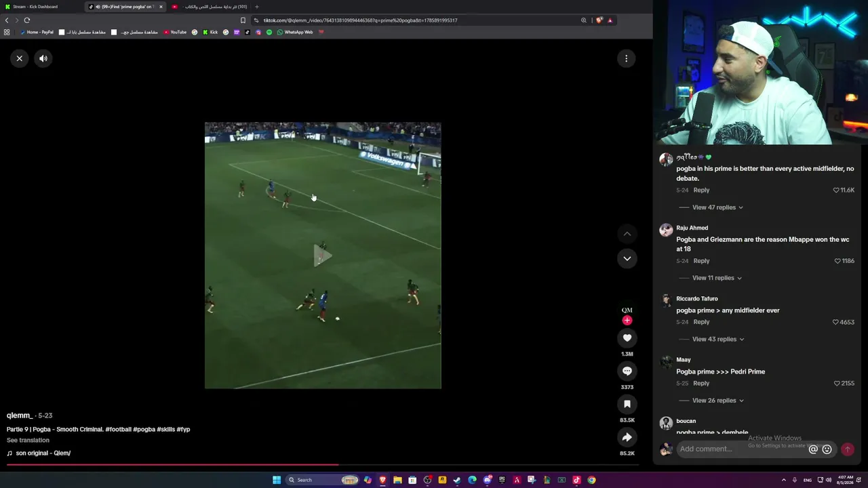Open Steam from the taskbar
This screenshot has width=868, height=488.
tap(457, 480)
